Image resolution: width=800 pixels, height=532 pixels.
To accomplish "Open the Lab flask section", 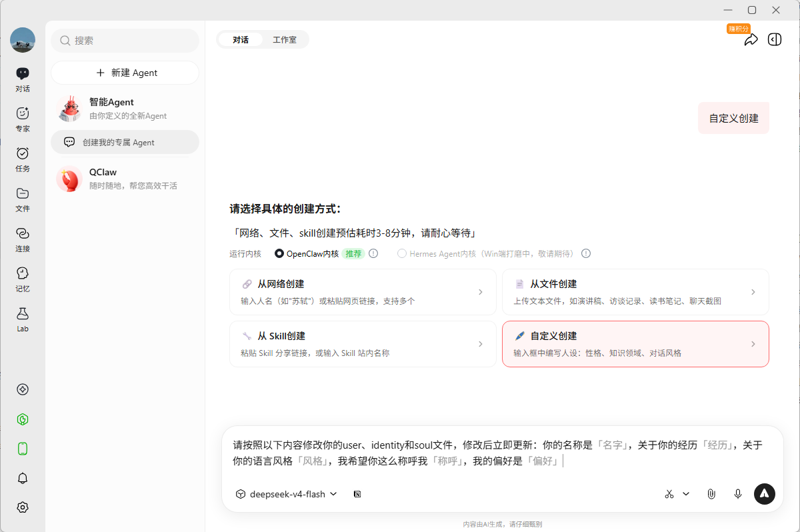I will pos(23,319).
